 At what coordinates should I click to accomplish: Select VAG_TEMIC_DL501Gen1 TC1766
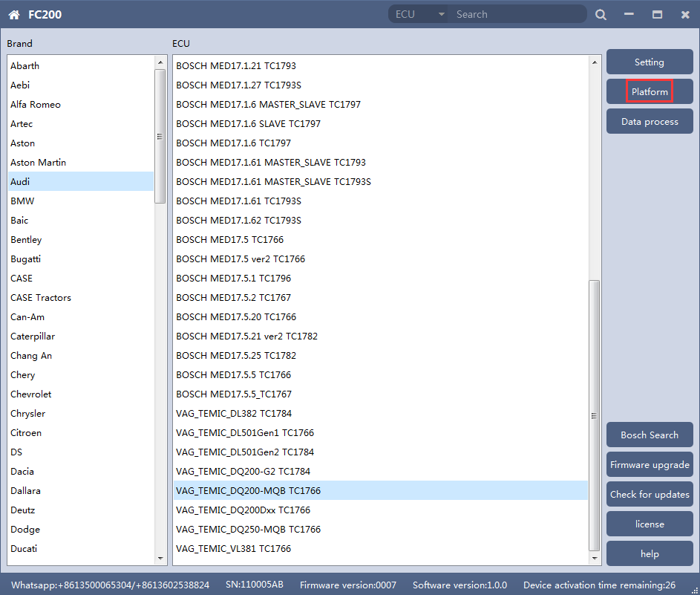pyautogui.click(x=381, y=433)
